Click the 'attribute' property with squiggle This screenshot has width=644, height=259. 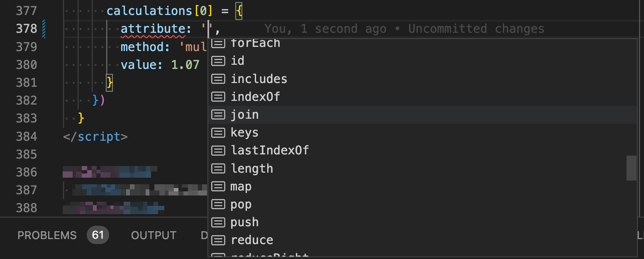point(152,29)
